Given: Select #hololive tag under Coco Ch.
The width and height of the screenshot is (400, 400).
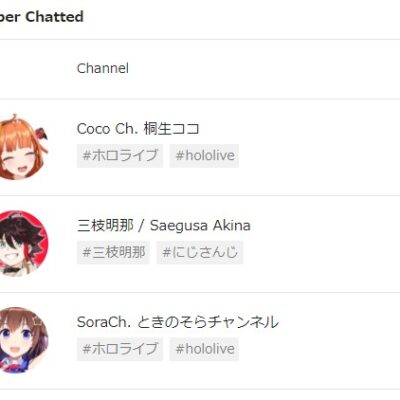Looking at the screenshot, I should click(x=204, y=156).
